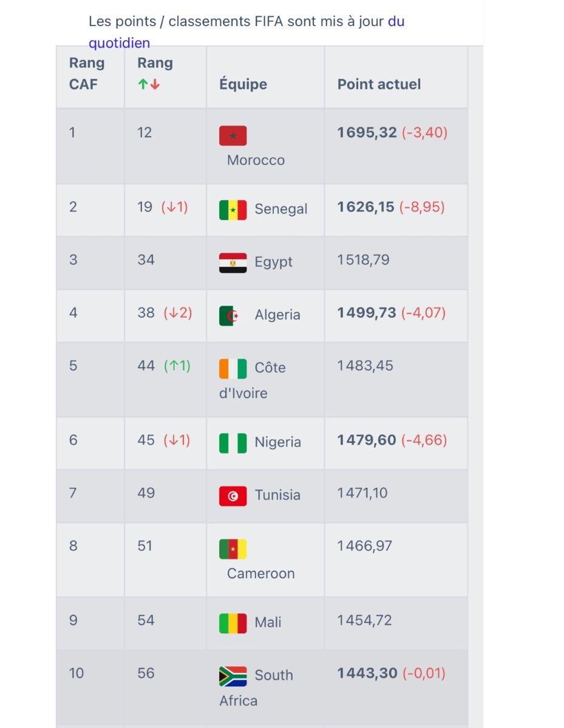Sort by the Rang CAF column header
This screenshot has height=728, width=564.
(x=87, y=73)
